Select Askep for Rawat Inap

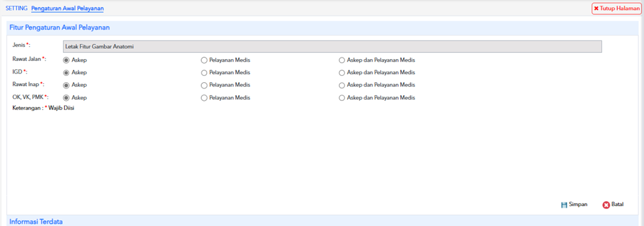point(66,85)
